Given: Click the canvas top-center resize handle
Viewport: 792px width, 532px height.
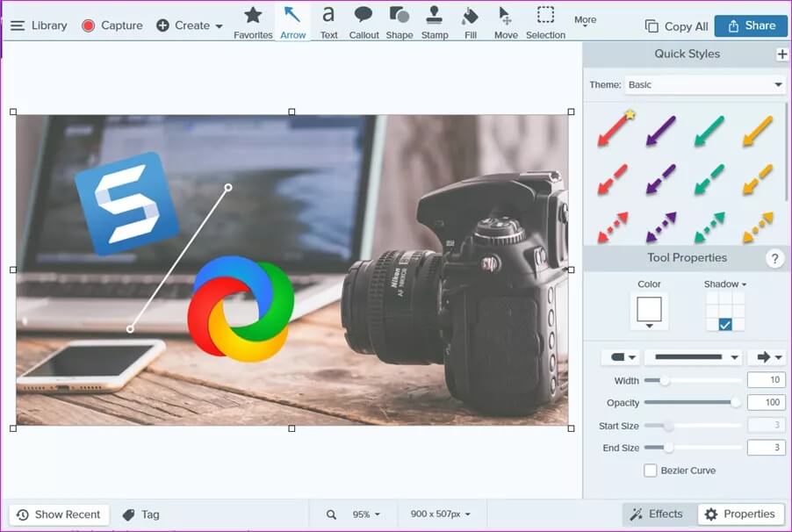Looking at the screenshot, I should (292, 111).
